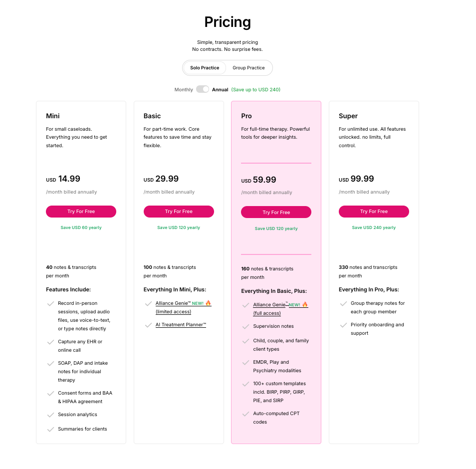This screenshot has width=476, height=469.
Task: Click checkmark next to Auto-computed CPT codes
Action: pyautogui.click(x=245, y=414)
